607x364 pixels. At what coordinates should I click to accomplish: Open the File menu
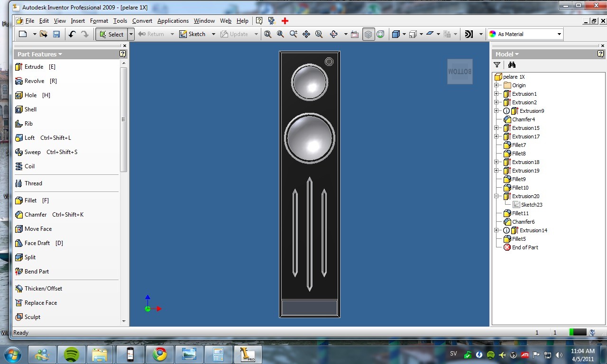[x=30, y=21]
